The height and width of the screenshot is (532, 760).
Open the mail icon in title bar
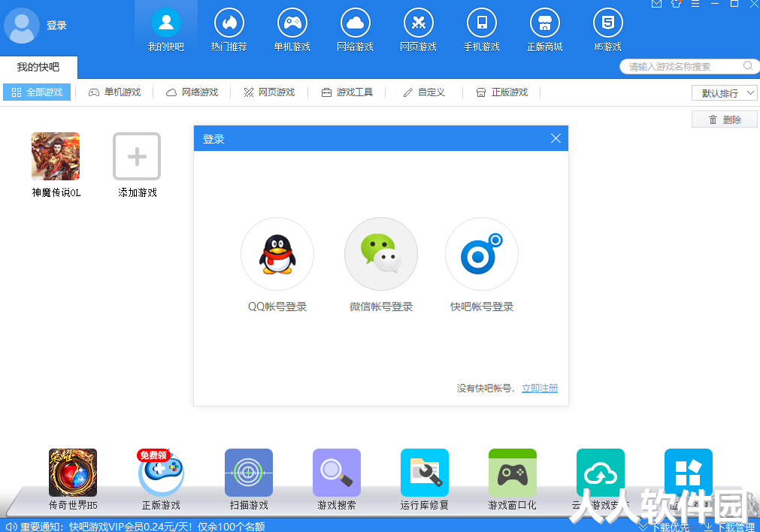click(x=656, y=4)
